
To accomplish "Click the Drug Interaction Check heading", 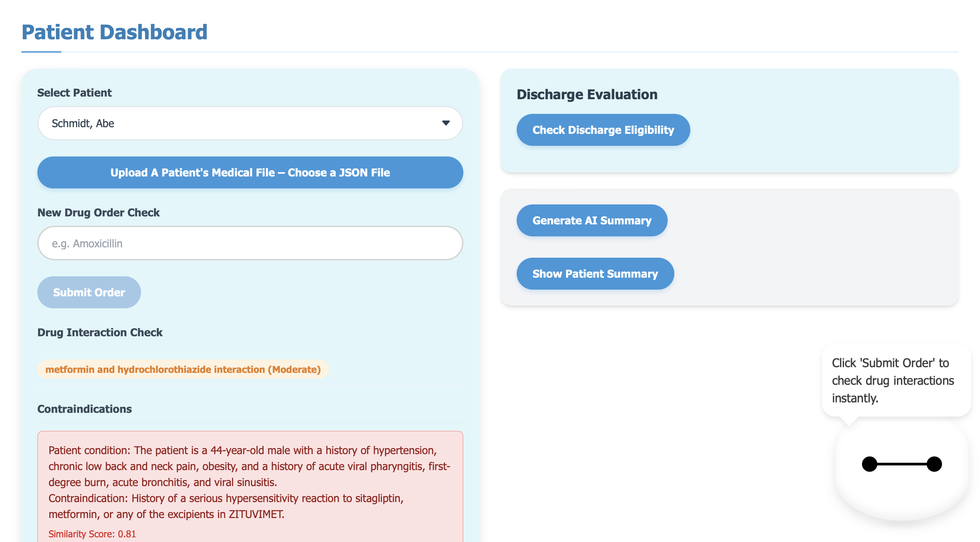I will tap(100, 332).
